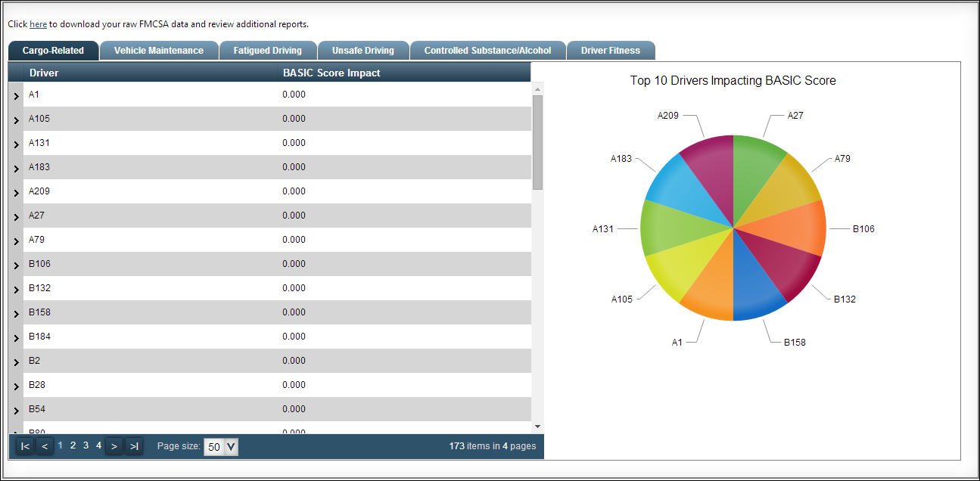Open the Fatigued Driving tab
980x481 pixels.
267,51
